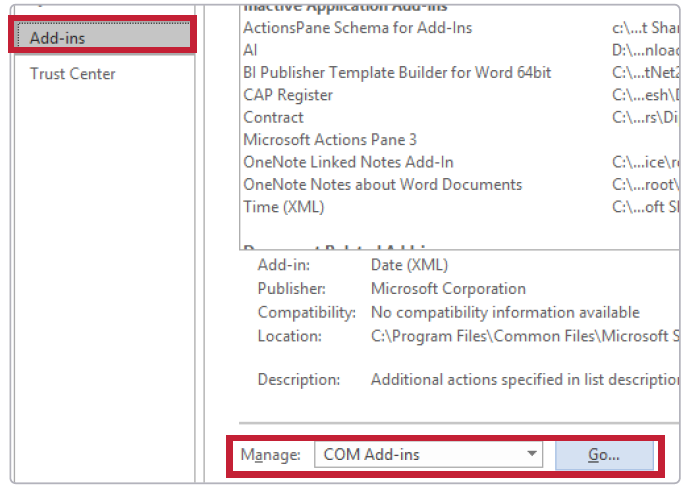
Task: Click the Go... button
Action: click(604, 455)
